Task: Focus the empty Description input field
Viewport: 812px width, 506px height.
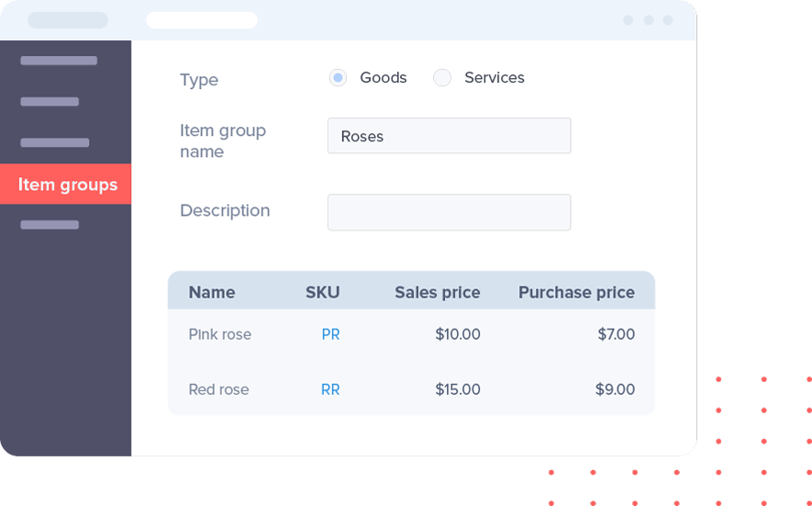Action: coord(449,212)
